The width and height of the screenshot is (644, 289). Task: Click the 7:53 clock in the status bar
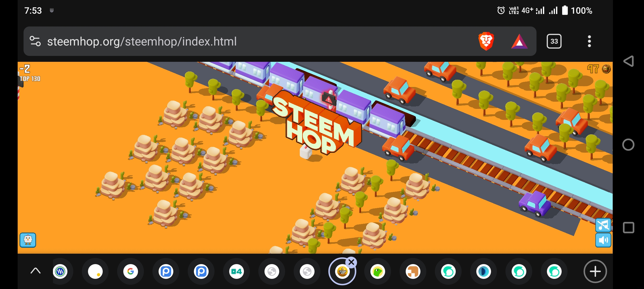coord(33,10)
